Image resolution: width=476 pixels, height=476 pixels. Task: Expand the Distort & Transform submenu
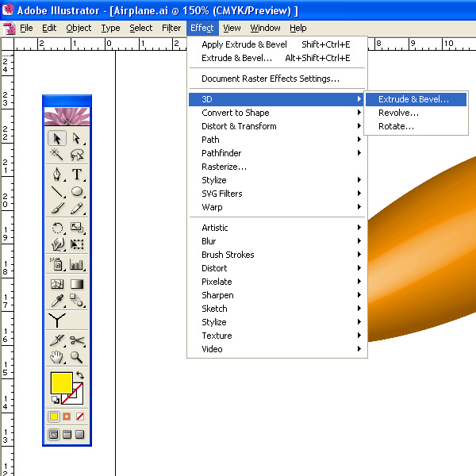pos(277,126)
